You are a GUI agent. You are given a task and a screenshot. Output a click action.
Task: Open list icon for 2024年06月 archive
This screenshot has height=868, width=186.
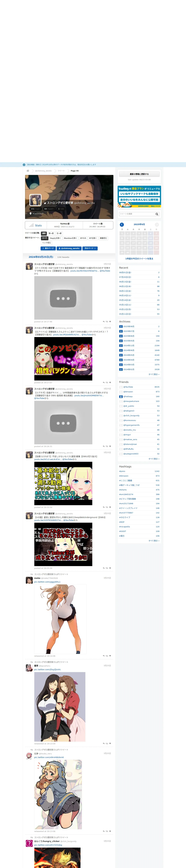pos(121,350)
